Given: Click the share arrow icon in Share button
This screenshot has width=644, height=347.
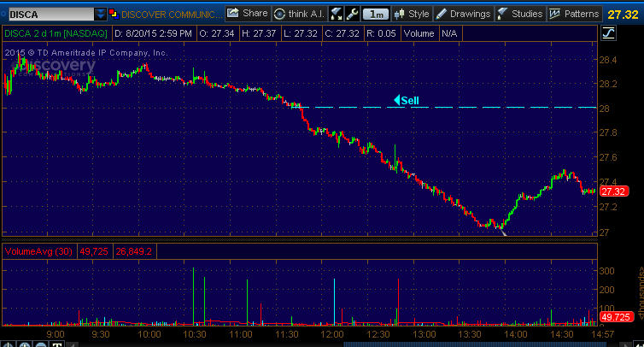Looking at the screenshot, I should tap(233, 15).
